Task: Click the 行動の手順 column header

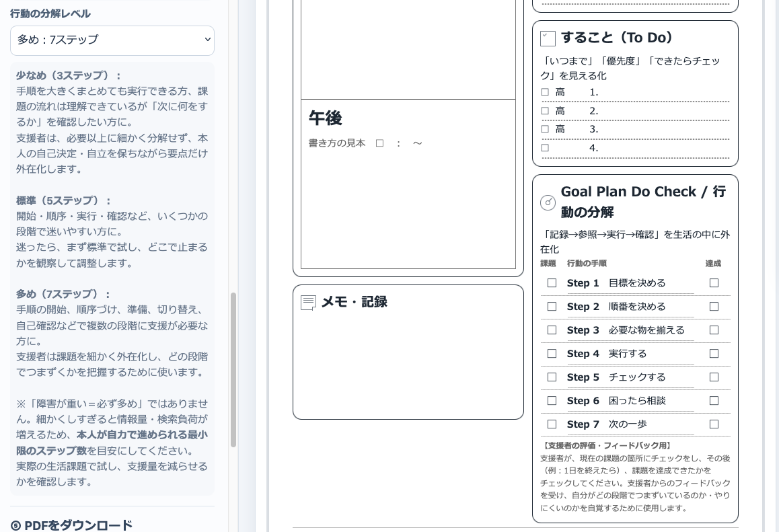Action: click(x=587, y=263)
